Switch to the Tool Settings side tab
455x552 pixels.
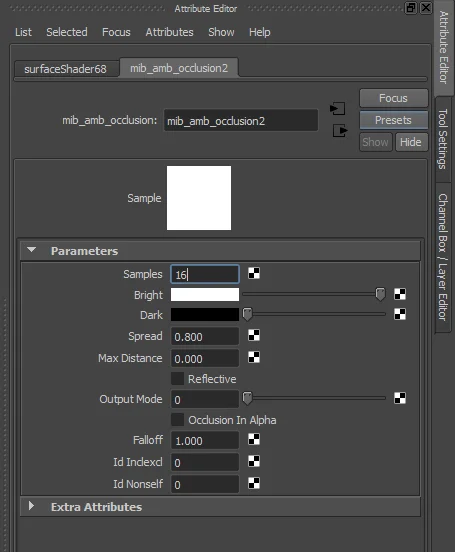point(443,139)
